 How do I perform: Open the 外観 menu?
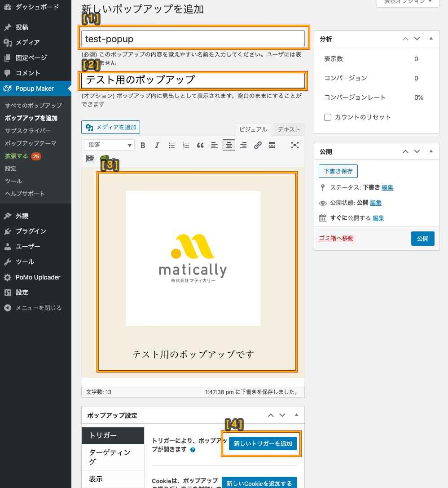(x=36, y=216)
